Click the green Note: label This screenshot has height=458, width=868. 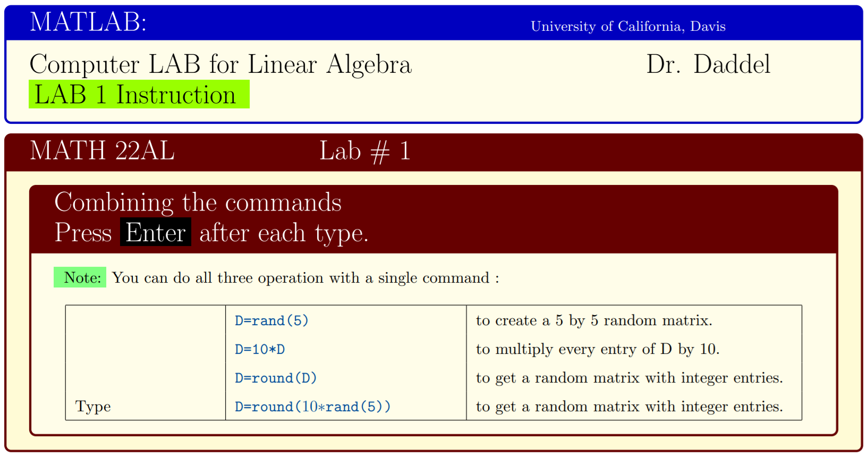click(x=80, y=277)
